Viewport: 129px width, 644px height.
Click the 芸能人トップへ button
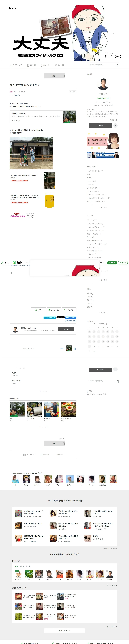coord(64,630)
